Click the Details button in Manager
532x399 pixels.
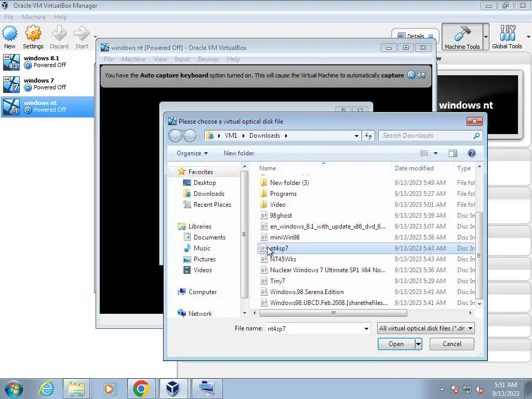(415, 36)
